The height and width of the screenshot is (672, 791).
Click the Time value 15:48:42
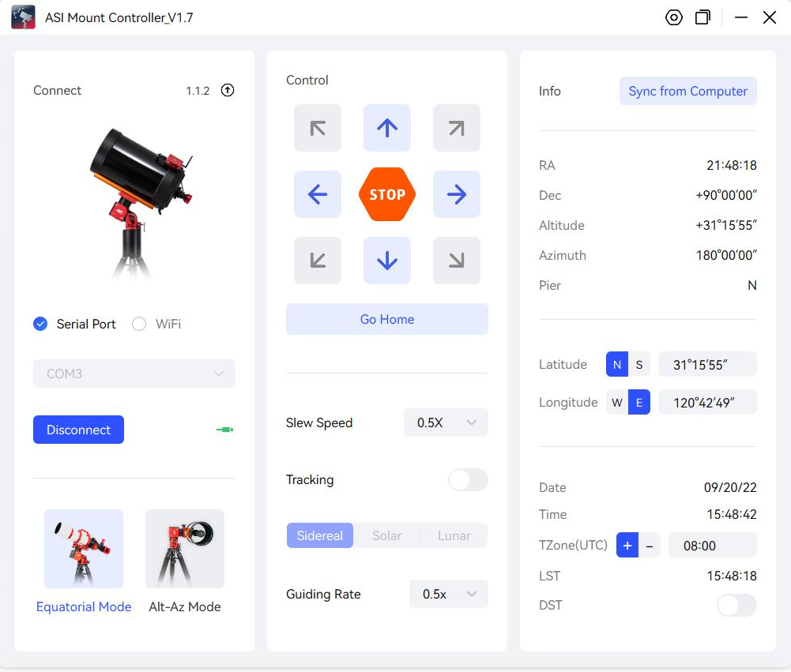tap(732, 514)
